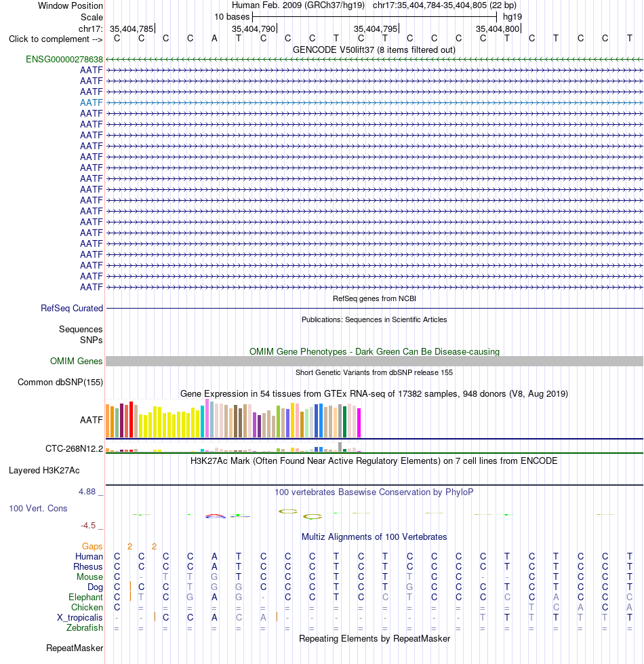Click the Sequences track label
Image resolution: width=644 pixels, height=664 pixels.
pyautogui.click(x=81, y=330)
